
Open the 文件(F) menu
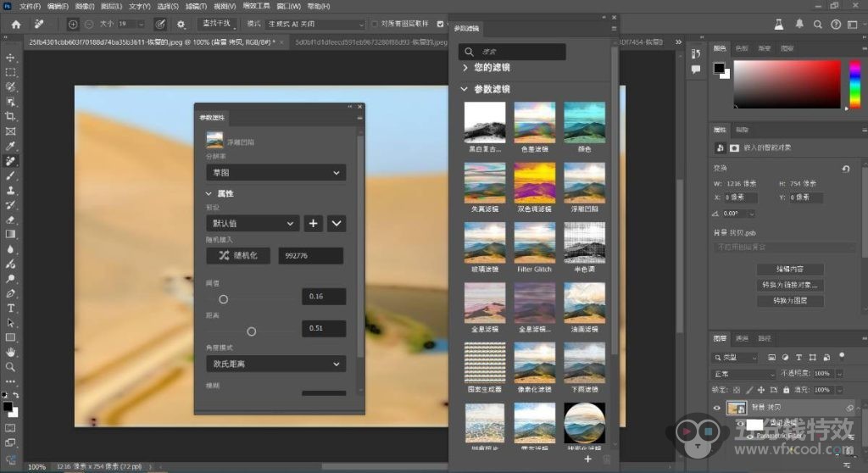(x=30, y=6)
